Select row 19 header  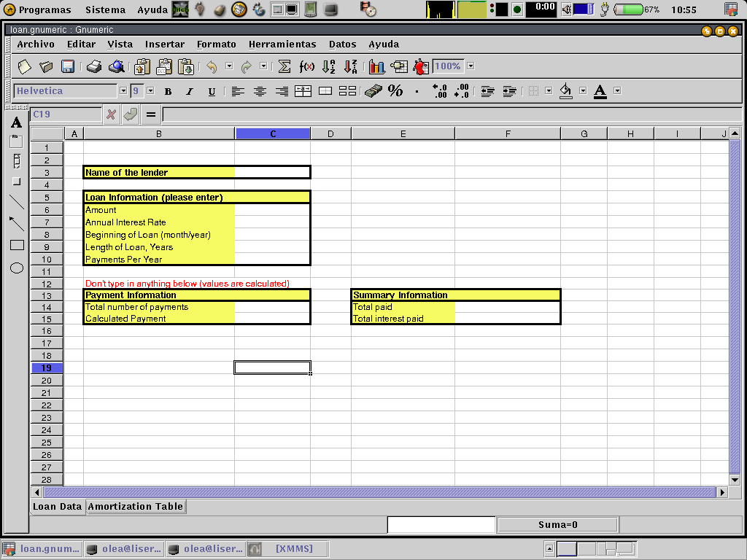coord(47,368)
